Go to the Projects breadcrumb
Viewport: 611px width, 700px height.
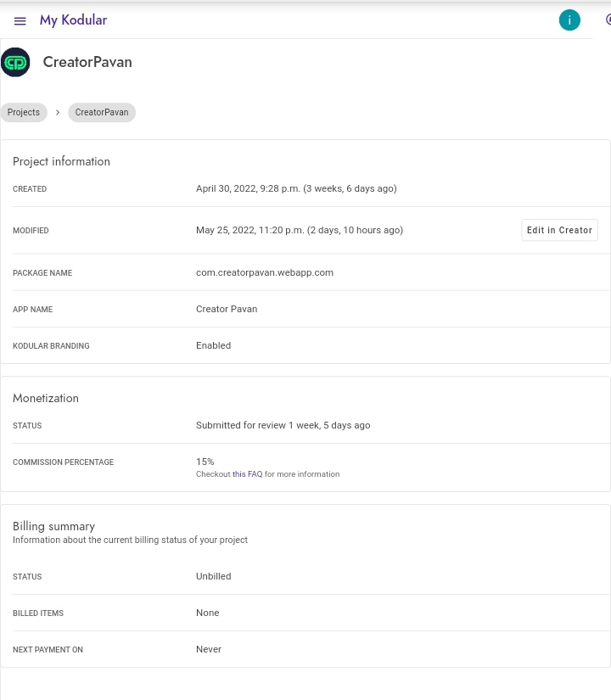coord(24,112)
